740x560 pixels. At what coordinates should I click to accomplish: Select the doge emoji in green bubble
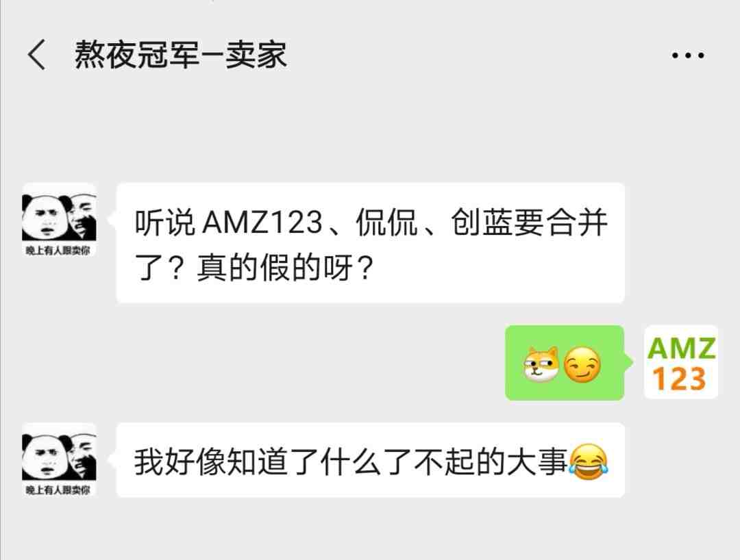pyautogui.click(x=541, y=364)
